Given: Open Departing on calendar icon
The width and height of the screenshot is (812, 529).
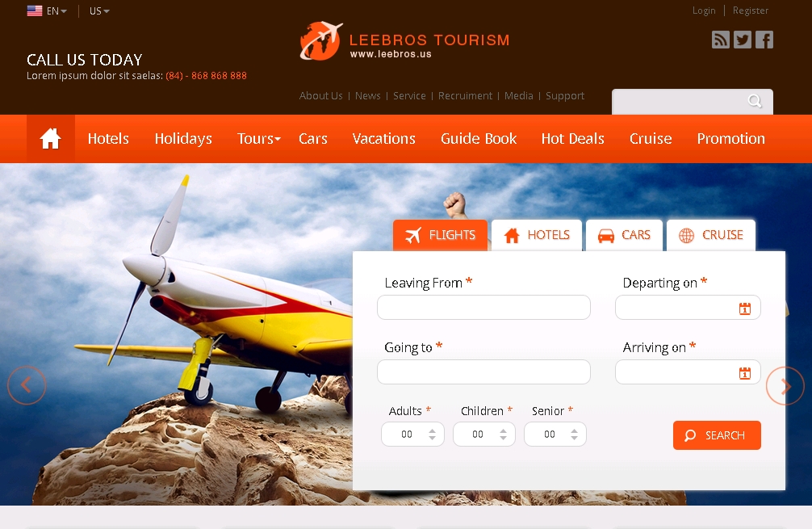Looking at the screenshot, I should click(744, 309).
